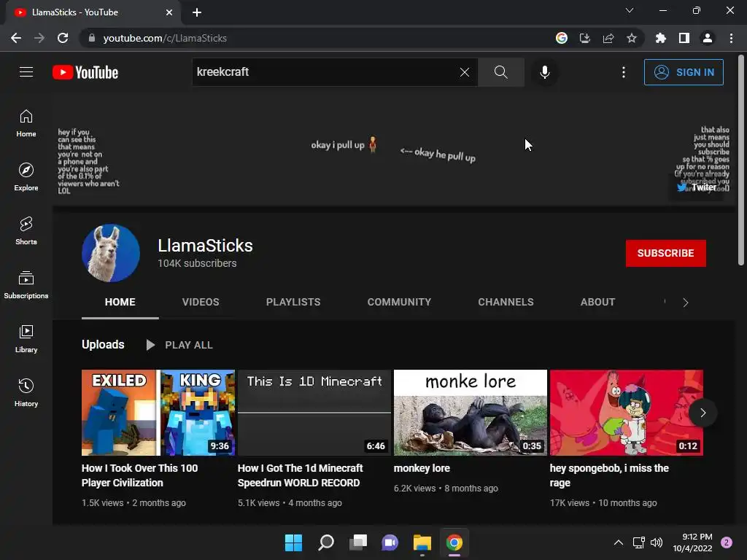Click title hey spongebob, i miss the rage
This screenshot has height=560, width=747.
point(609,475)
